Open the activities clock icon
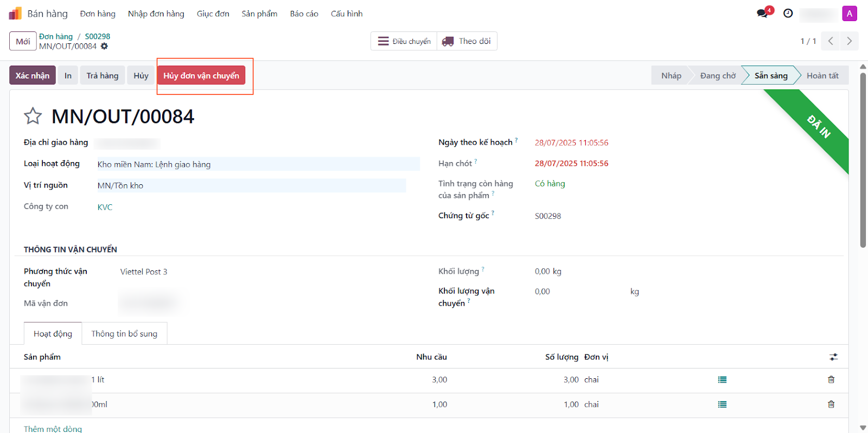Image resolution: width=868 pixels, height=433 pixels. (x=788, y=14)
